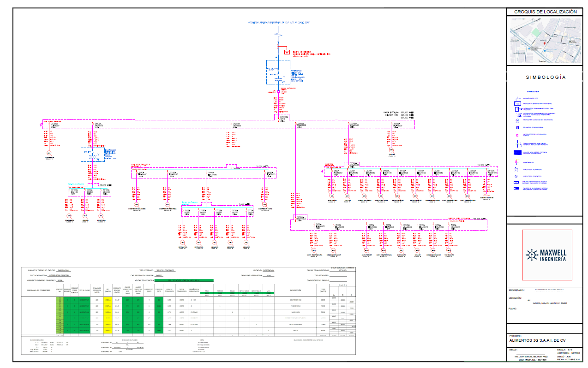Click the blue acometida note at the diagram top
Image resolution: width=588 pixels, height=368 pixels.
(x=279, y=22)
